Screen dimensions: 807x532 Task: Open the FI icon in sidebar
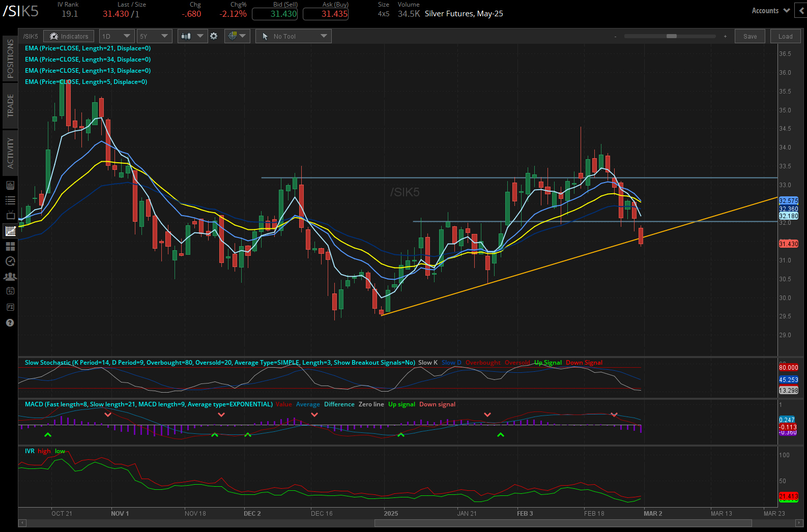[10, 307]
